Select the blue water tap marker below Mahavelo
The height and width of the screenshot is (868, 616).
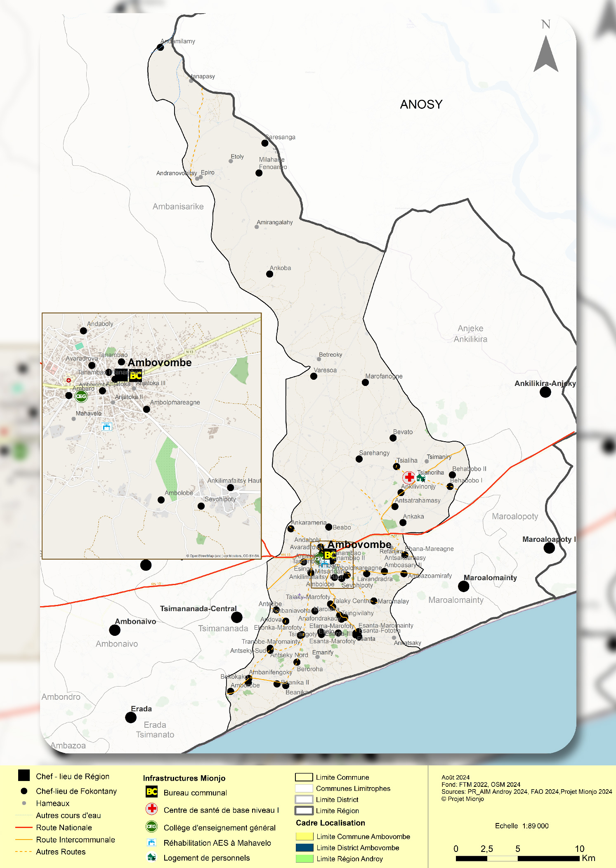coord(106,427)
